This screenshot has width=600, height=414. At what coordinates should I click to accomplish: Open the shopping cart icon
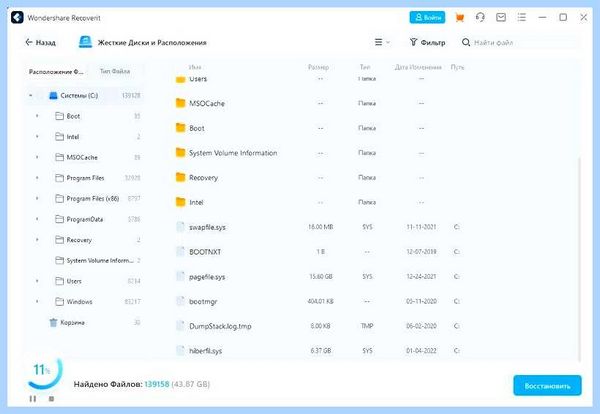tap(460, 18)
